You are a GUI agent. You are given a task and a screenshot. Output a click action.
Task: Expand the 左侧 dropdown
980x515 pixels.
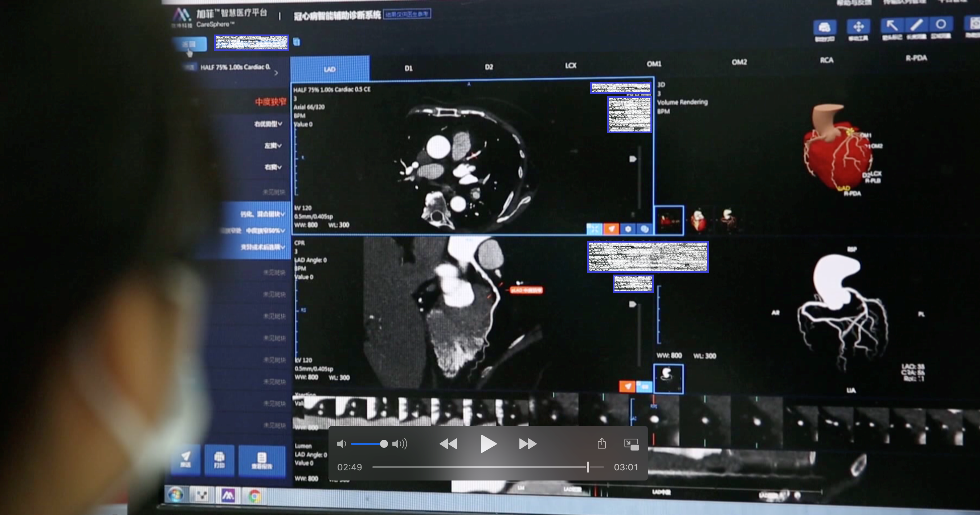click(273, 145)
